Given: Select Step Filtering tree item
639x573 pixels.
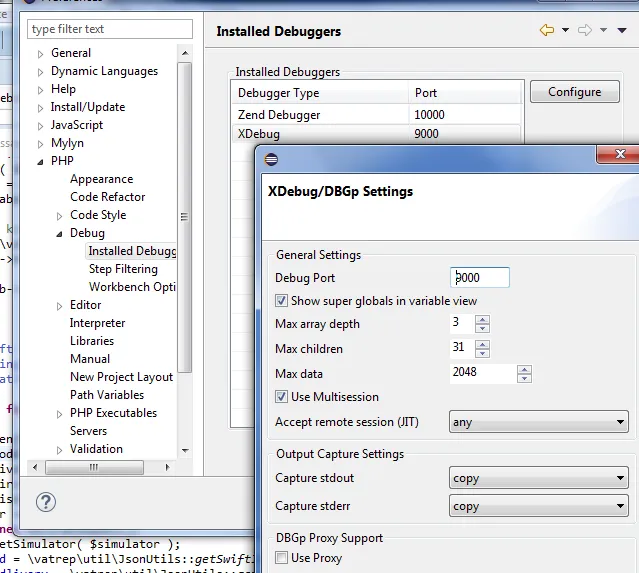Looking at the screenshot, I should coord(123,269).
